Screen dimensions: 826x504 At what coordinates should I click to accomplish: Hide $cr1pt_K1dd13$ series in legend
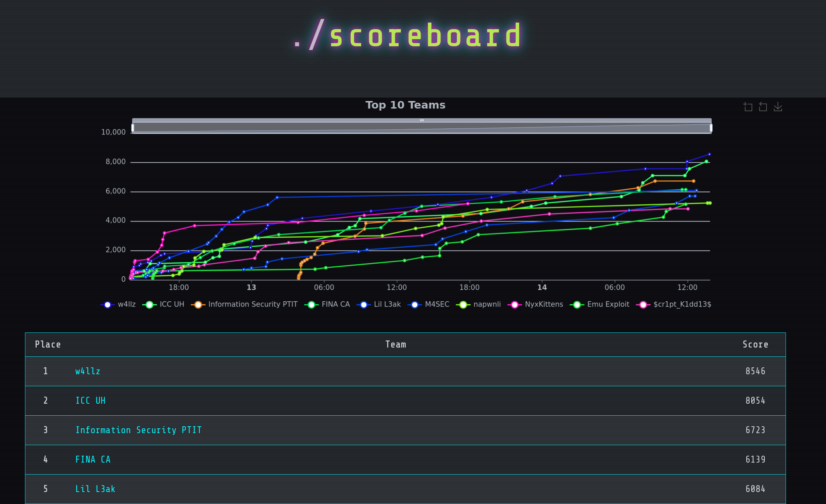pos(674,304)
